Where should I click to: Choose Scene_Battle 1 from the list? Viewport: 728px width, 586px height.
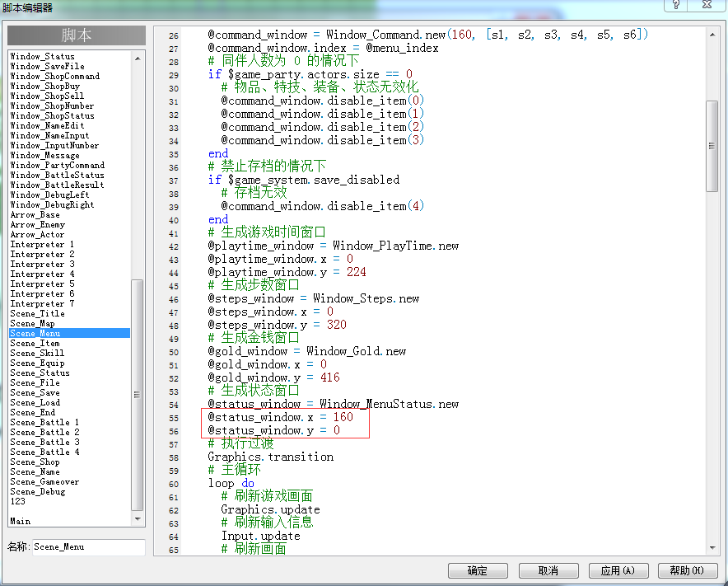click(44, 423)
